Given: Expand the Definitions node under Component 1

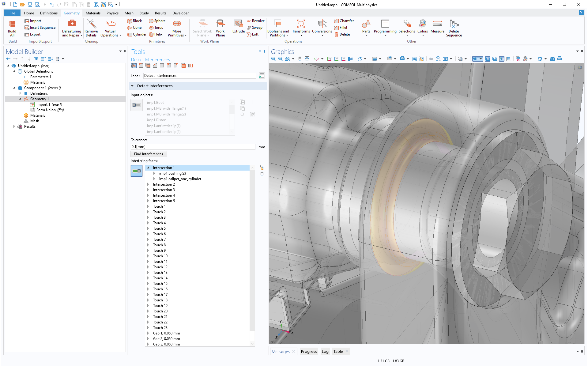Looking at the screenshot, I should (x=21, y=93).
